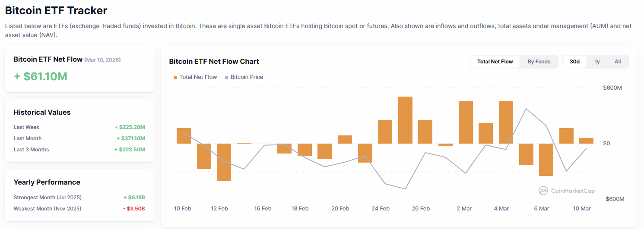Switch to Total Net Flow view
This screenshot has width=644, height=229.
click(495, 62)
